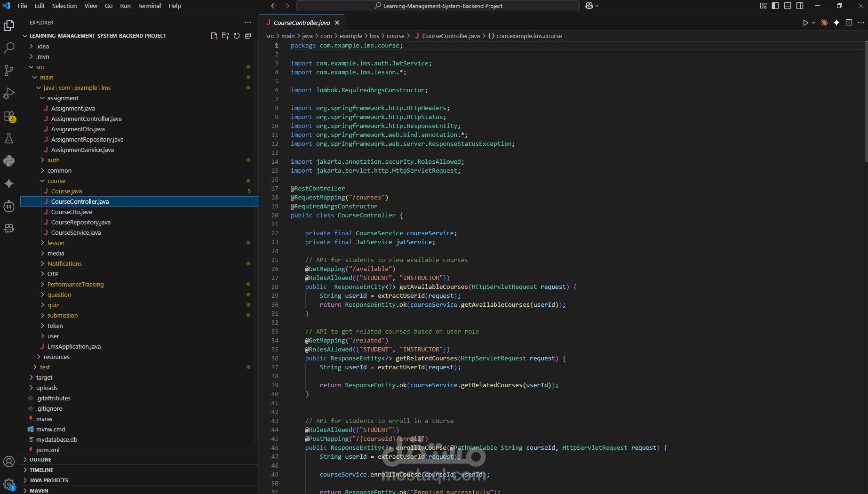Select the CourseController.java editor tab
The height and width of the screenshot is (494, 868).
(302, 23)
